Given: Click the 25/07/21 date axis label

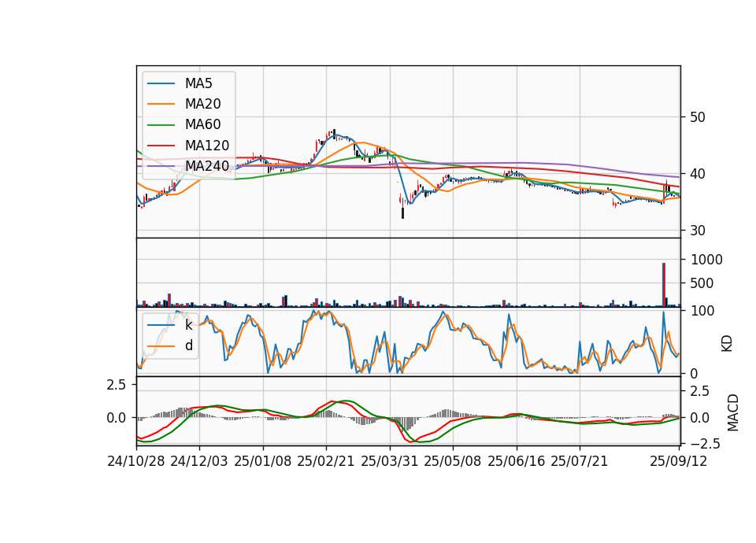Looking at the screenshot, I should [x=580, y=461].
